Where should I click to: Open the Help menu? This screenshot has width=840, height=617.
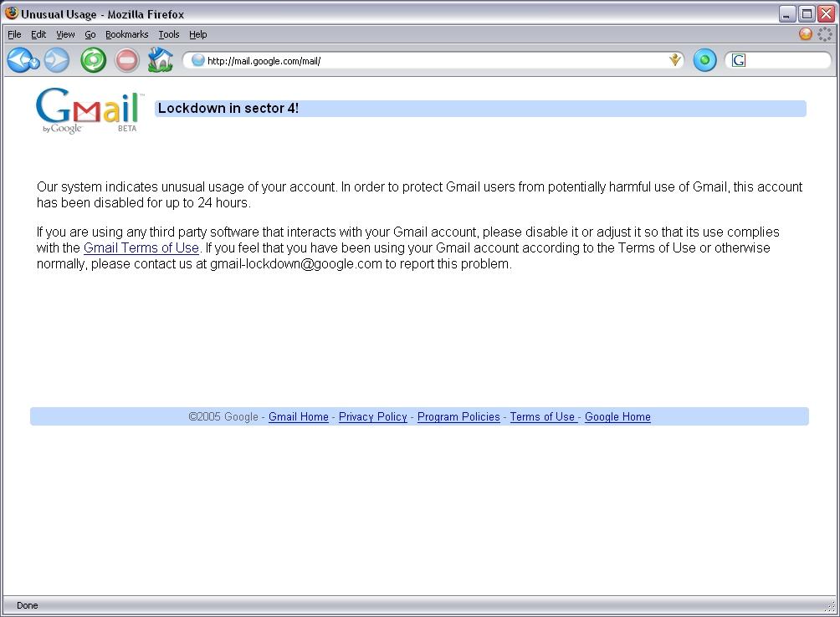197,34
